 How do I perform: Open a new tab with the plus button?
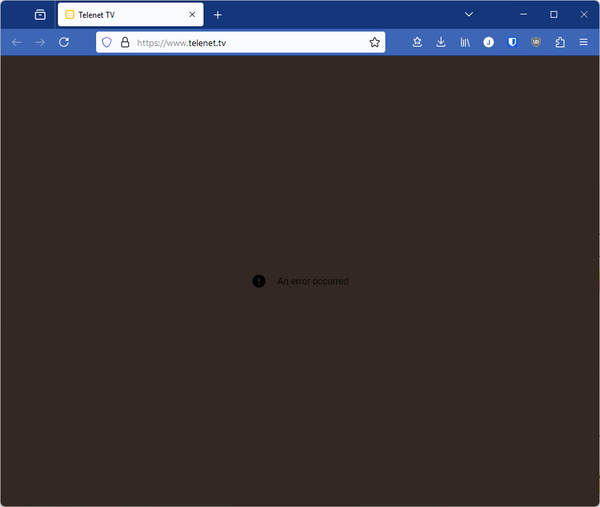218,15
